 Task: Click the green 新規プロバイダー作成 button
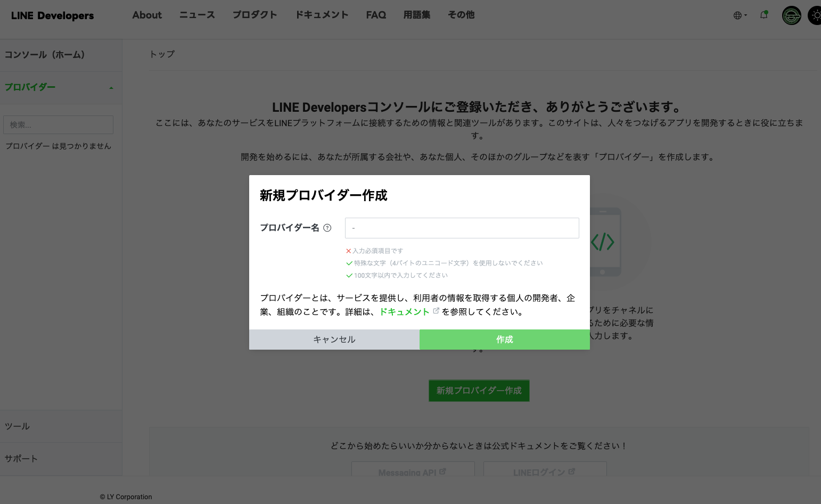click(x=479, y=391)
